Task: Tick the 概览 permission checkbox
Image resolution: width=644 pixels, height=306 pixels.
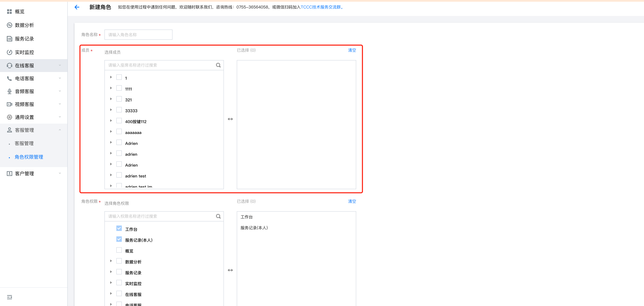Action: (119, 250)
